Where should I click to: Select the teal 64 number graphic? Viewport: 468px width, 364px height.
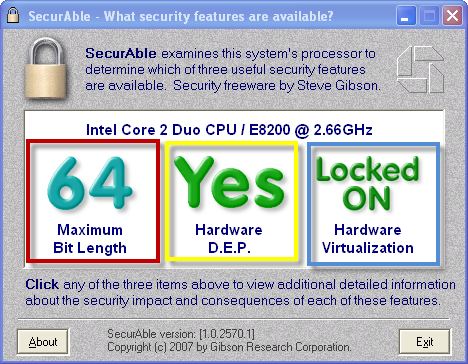[90, 183]
